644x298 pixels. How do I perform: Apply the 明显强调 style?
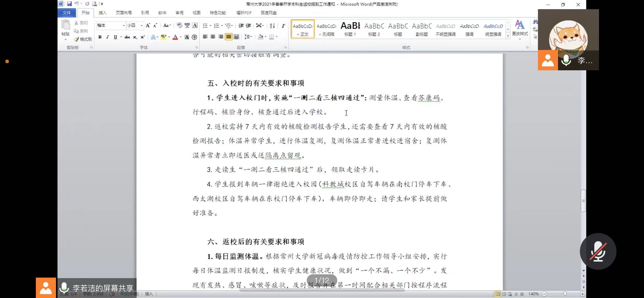(x=493, y=29)
